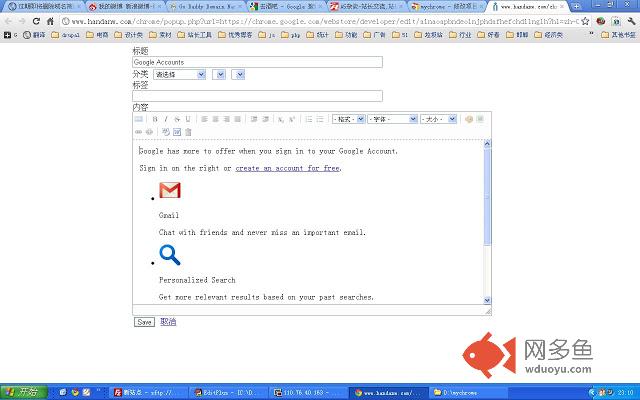The image size is (640, 400).
Task: Apply strikethrough in the editor toolbar
Action: (177, 119)
